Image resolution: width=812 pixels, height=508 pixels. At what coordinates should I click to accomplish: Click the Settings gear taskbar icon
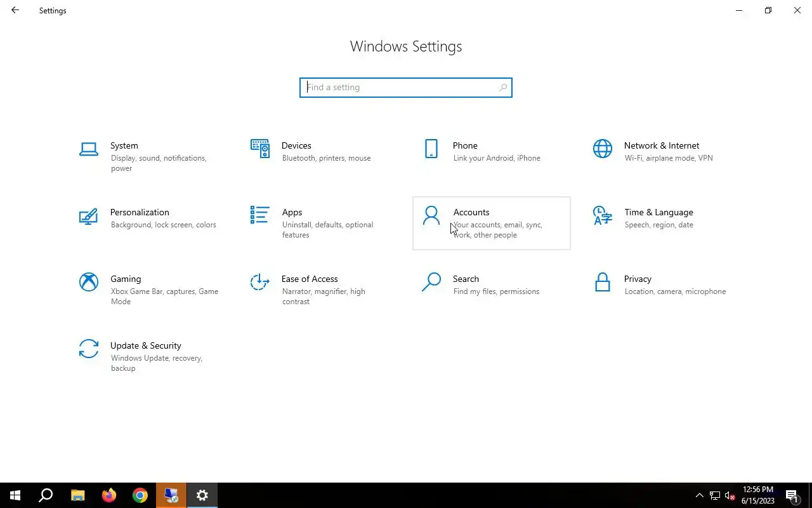pos(202,495)
